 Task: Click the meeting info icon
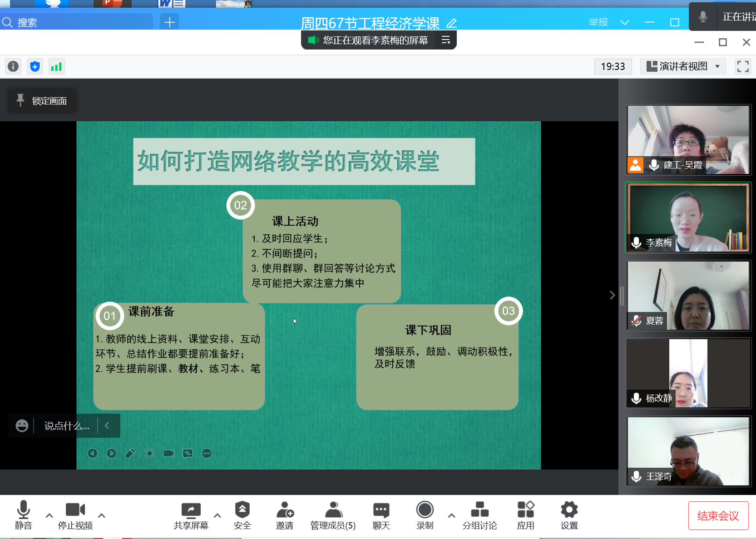pos(13,67)
